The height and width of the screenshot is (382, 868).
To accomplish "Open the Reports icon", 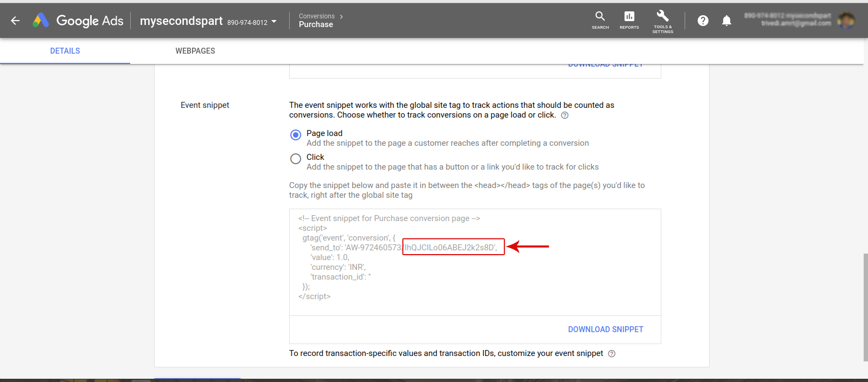I will coord(629,20).
